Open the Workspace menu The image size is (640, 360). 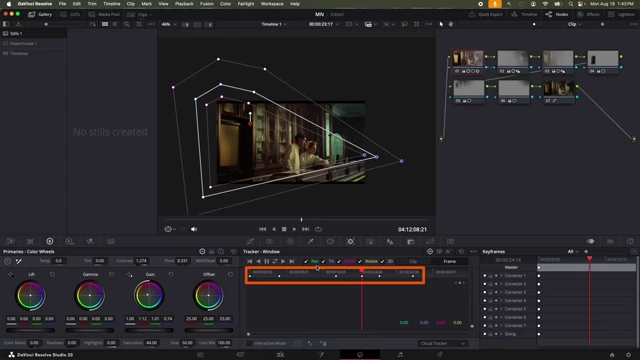coord(272,4)
